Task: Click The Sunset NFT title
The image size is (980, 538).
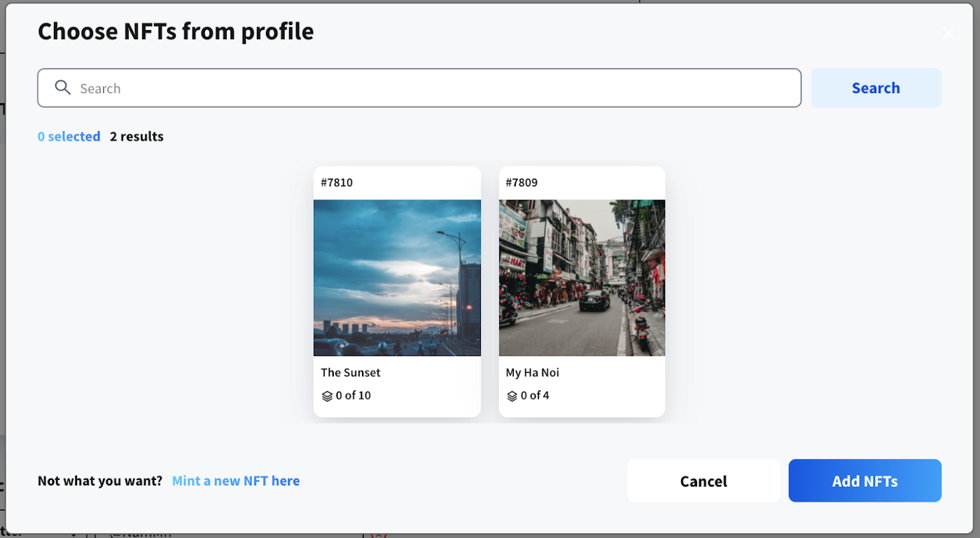Action: click(351, 373)
